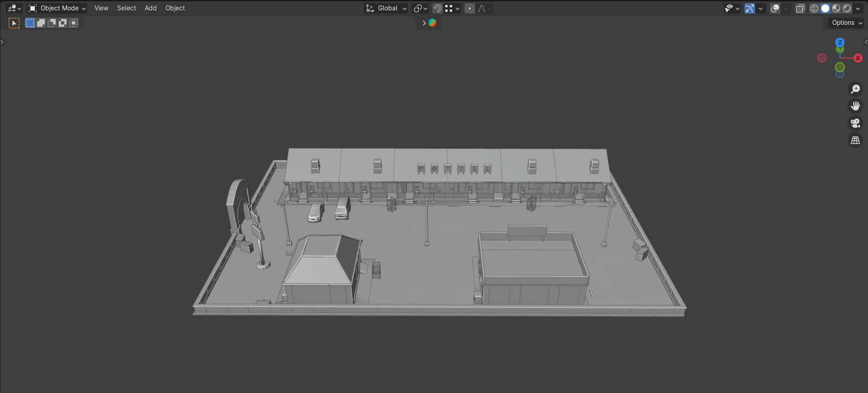Open the gizmo settings dropdown

click(761, 8)
